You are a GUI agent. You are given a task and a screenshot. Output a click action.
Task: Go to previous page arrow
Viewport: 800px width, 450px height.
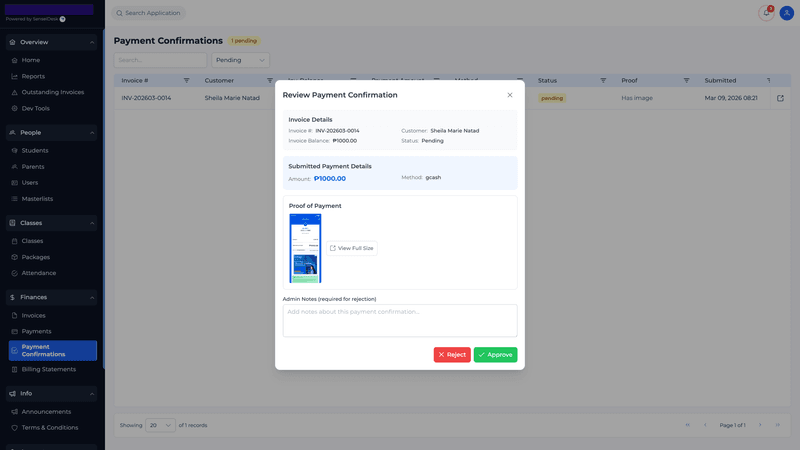click(x=705, y=425)
